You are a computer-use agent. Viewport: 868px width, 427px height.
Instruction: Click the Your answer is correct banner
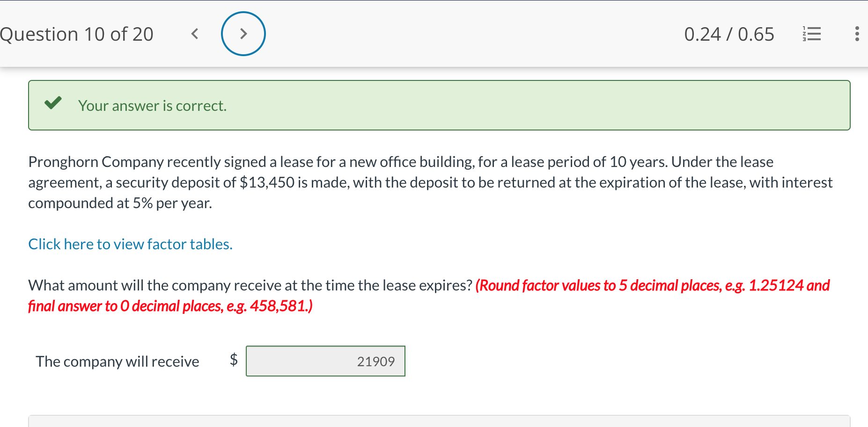pyautogui.click(x=152, y=105)
